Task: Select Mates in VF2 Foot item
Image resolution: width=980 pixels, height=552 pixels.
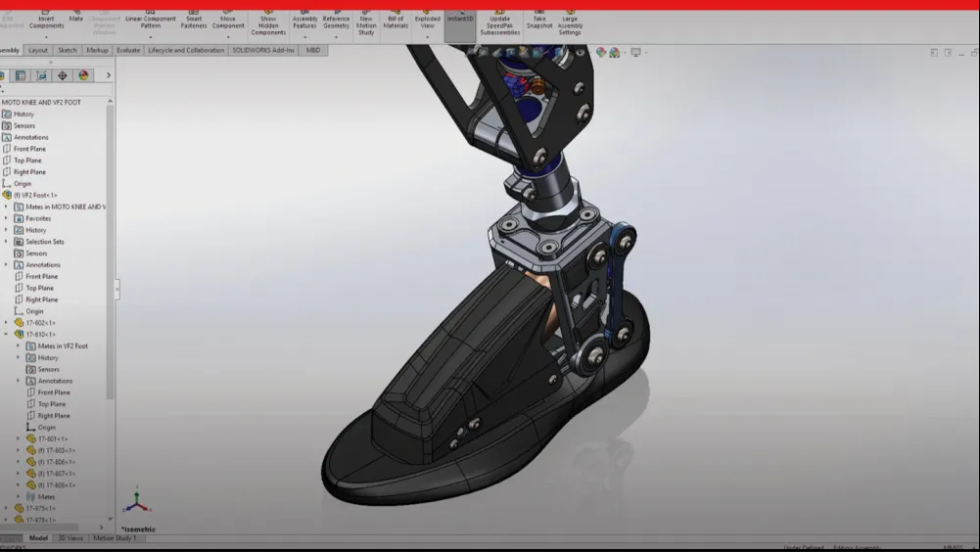Action: 63,346
